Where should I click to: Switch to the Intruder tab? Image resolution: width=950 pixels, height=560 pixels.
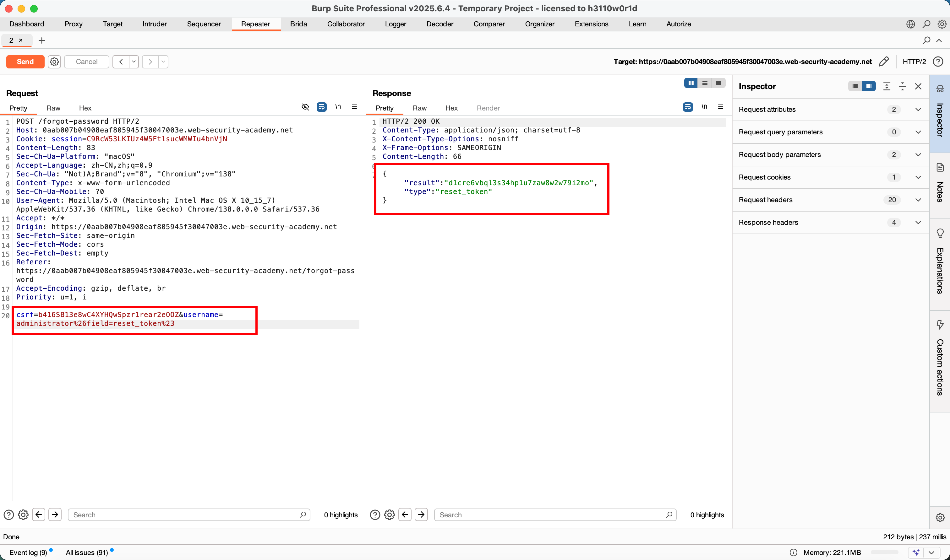[x=155, y=24]
